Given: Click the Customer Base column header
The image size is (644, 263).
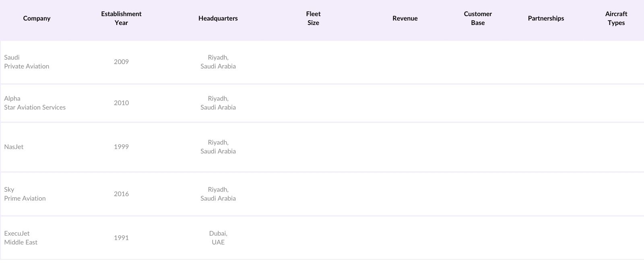Looking at the screenshot, I should (478, 18).
